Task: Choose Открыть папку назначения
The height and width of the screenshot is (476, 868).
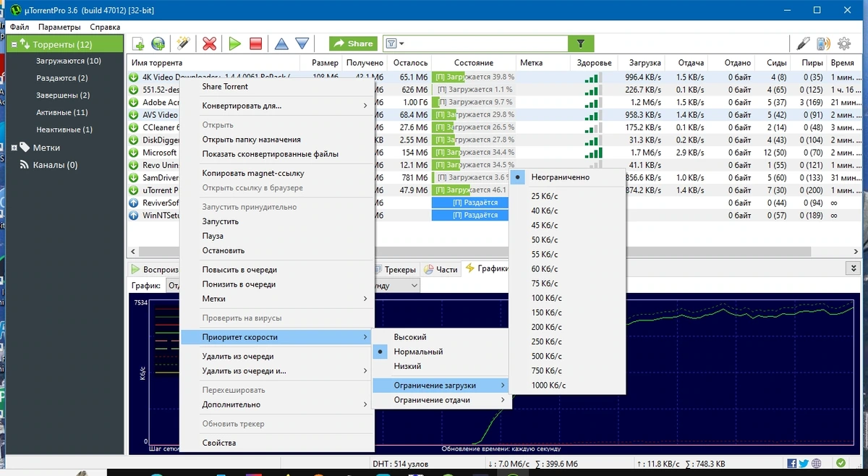Action: pos(276,140)
